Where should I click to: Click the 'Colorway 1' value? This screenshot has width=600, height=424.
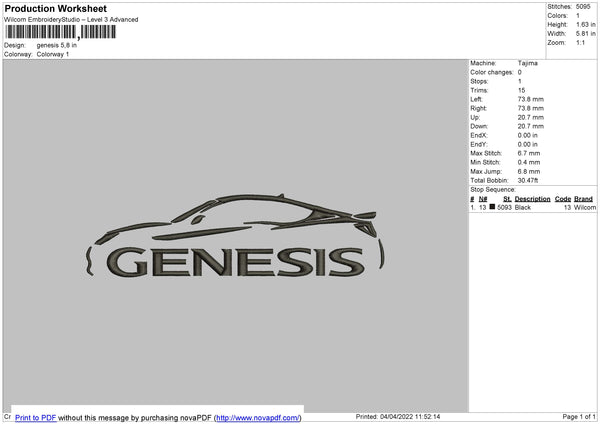[x=53, y=54]
